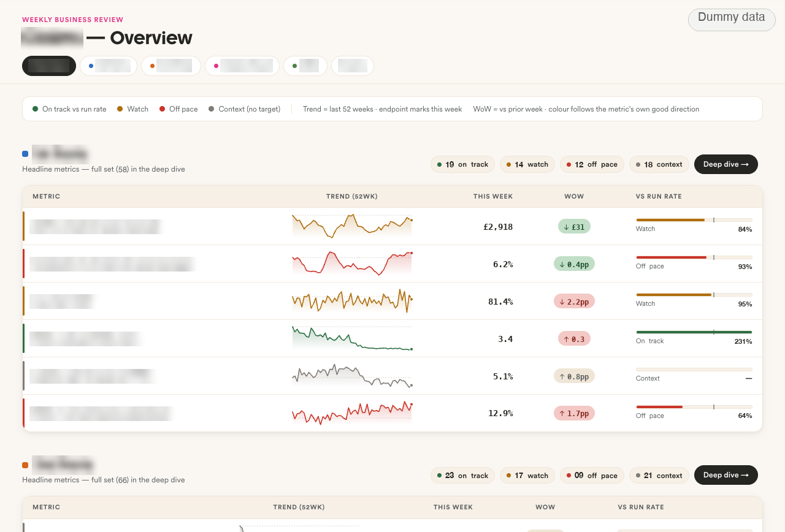Select the "↑ 0.3" WoW badge

click(x=574, y=339)
